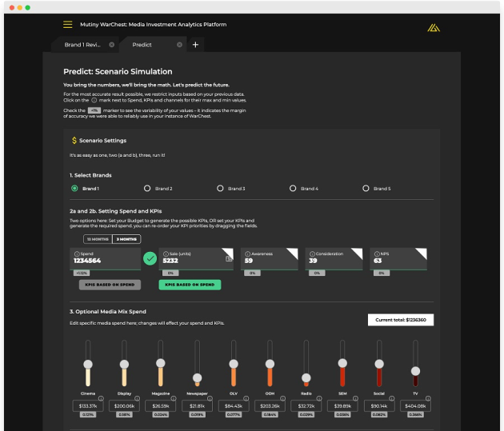
Task: Click the green KPIs Based On Spend button
Action: [190, 285]
